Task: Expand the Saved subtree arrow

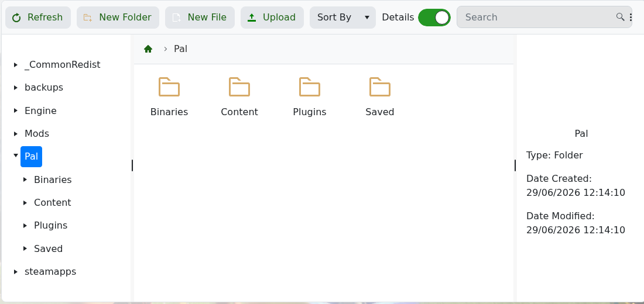Action: pyautogui.click(x=25, y=248)
